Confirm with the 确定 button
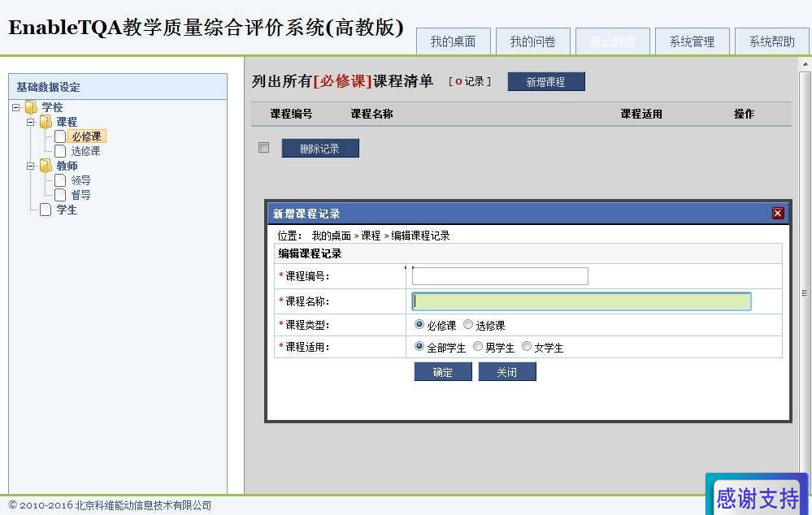Viewport: 812px width, 515px height. pos(443,371)
